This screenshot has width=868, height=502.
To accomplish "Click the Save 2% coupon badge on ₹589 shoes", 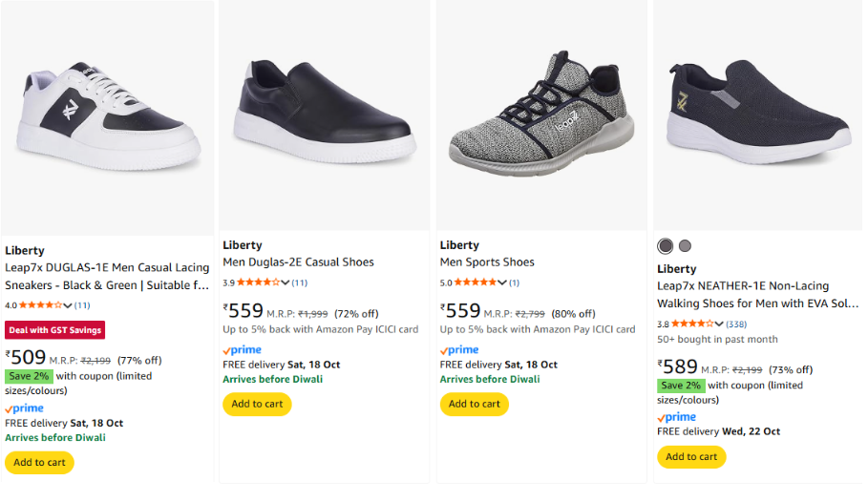I will 681,386.
